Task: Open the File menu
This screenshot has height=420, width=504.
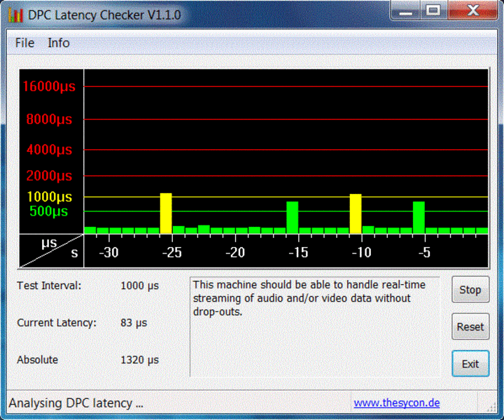Action: (24, 43)
